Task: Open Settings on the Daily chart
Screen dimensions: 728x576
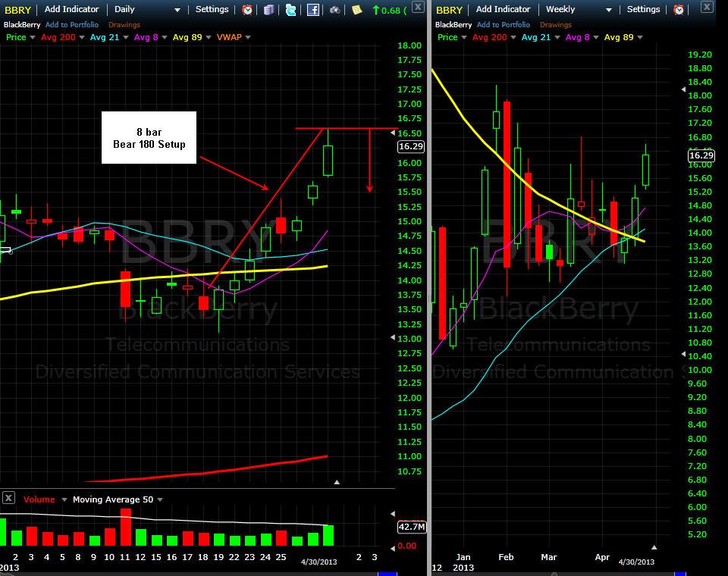Action: [x=212, y=9]
